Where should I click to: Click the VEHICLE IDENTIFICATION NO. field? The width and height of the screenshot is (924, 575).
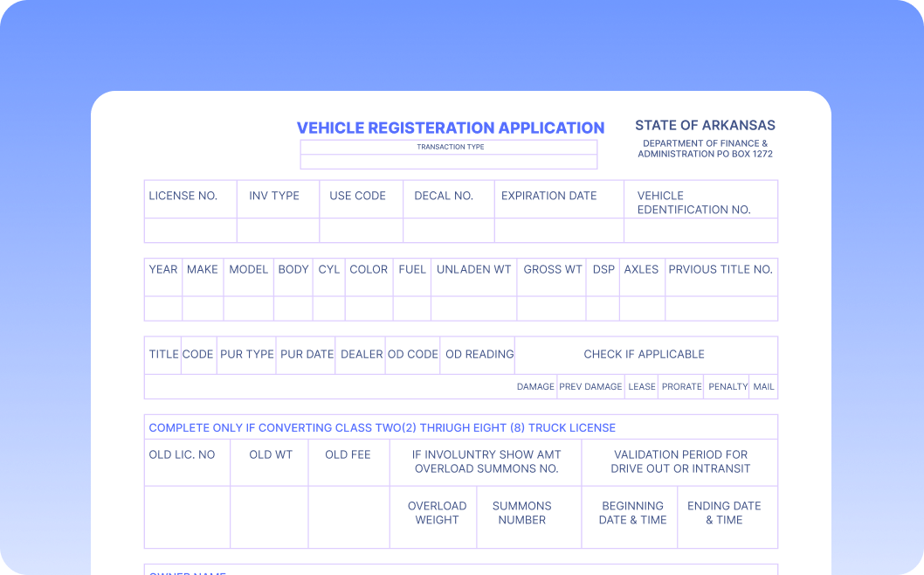click(700, 230)
